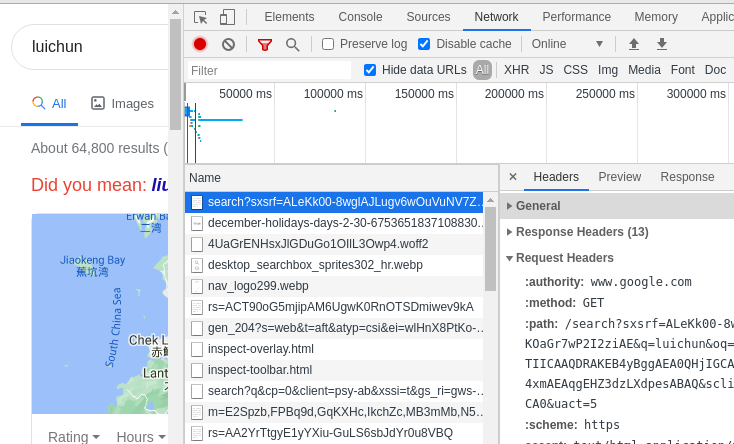Switch to the Elements tab
The image size is (734, 444).
289,17
